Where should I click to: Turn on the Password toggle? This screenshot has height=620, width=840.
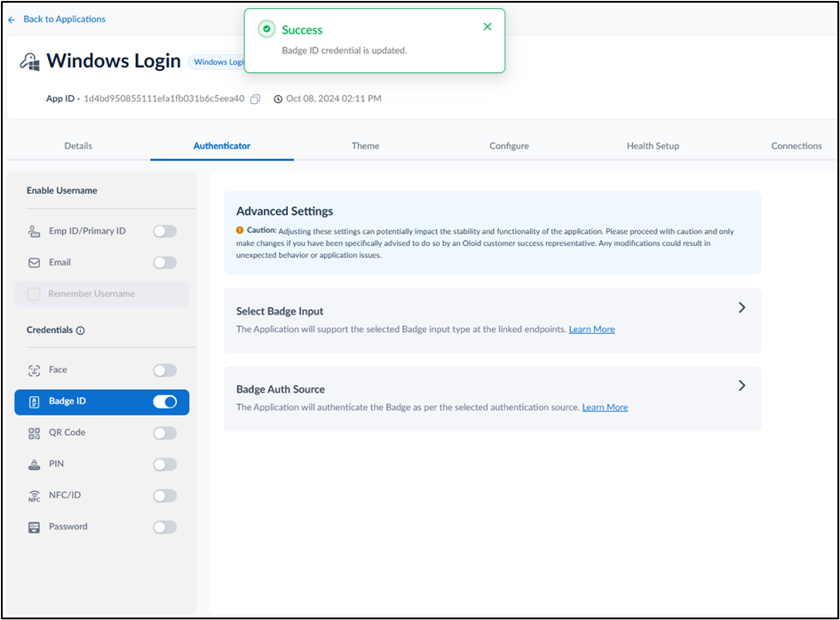[x=165, y=528]
